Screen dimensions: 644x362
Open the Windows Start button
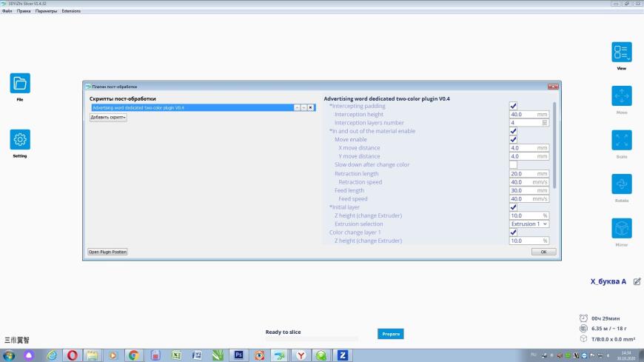pyautogui.click(x=9, y=355)
